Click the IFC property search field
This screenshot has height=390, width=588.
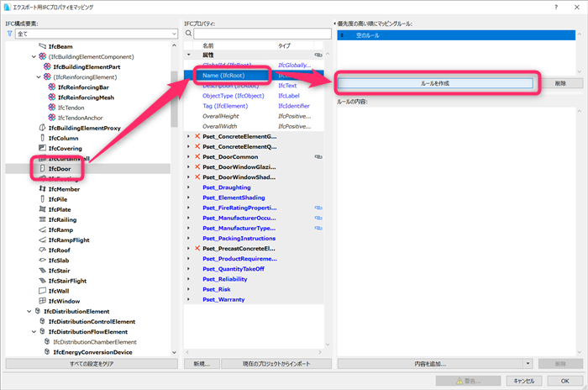262,34
